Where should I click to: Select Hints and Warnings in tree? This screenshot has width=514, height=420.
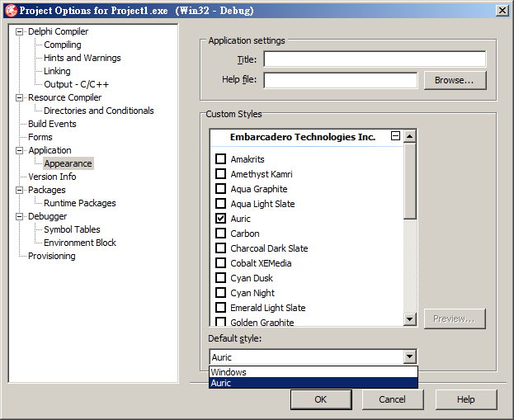pos(83,58)
